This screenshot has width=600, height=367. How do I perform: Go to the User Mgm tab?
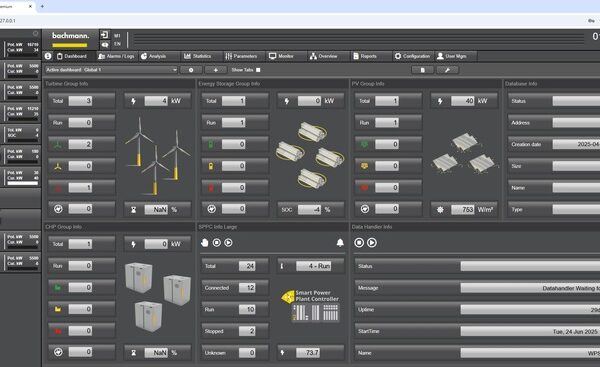[452, 56]
